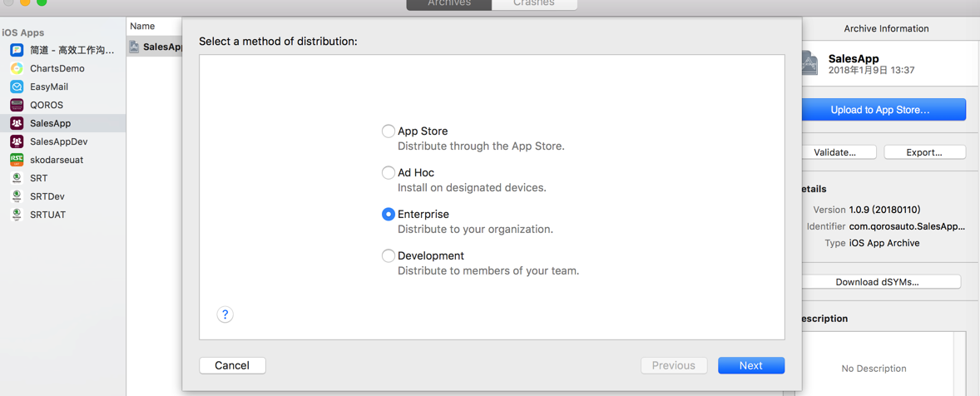Screen dimensions: 980x396
Task: Click the SRTDev app icon
Action: (17, 196)
